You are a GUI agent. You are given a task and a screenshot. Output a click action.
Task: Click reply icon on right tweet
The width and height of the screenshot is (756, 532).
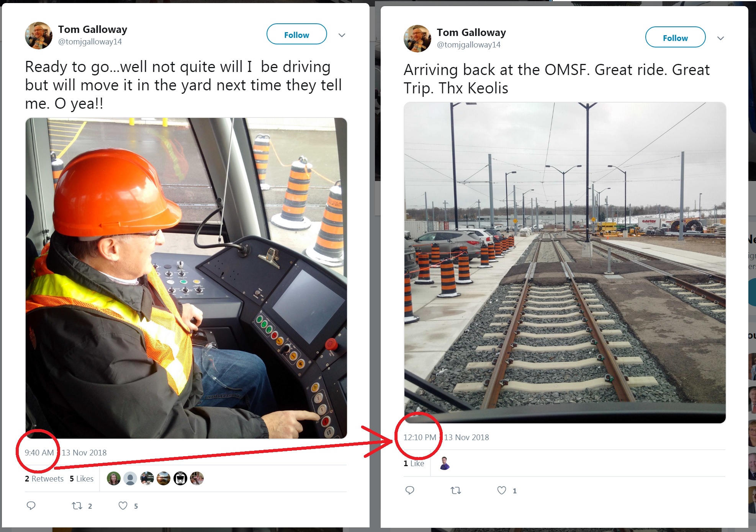[410, 490]
